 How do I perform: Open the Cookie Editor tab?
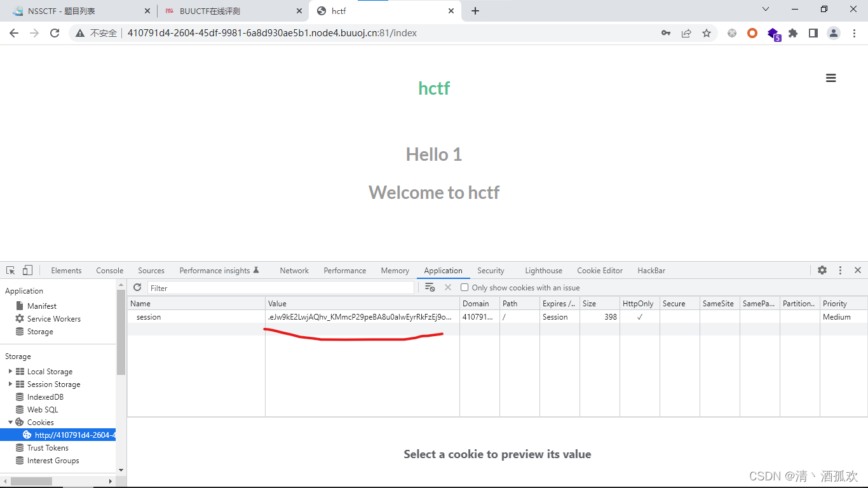point(600,270)
